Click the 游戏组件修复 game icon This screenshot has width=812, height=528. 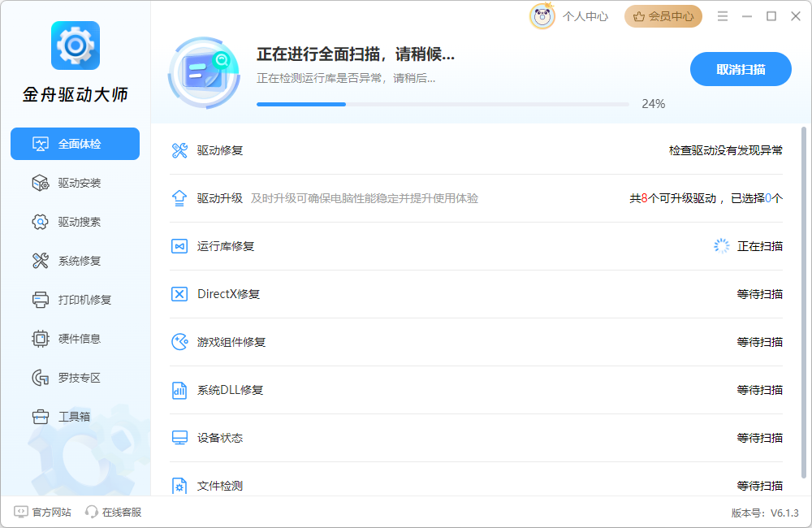click(179, 342)
